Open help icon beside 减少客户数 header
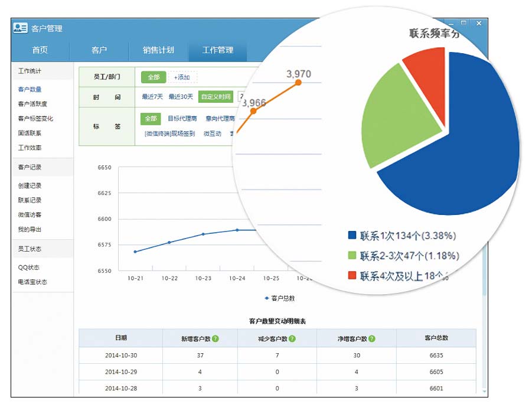532x404 pixels. coord(292,339)
